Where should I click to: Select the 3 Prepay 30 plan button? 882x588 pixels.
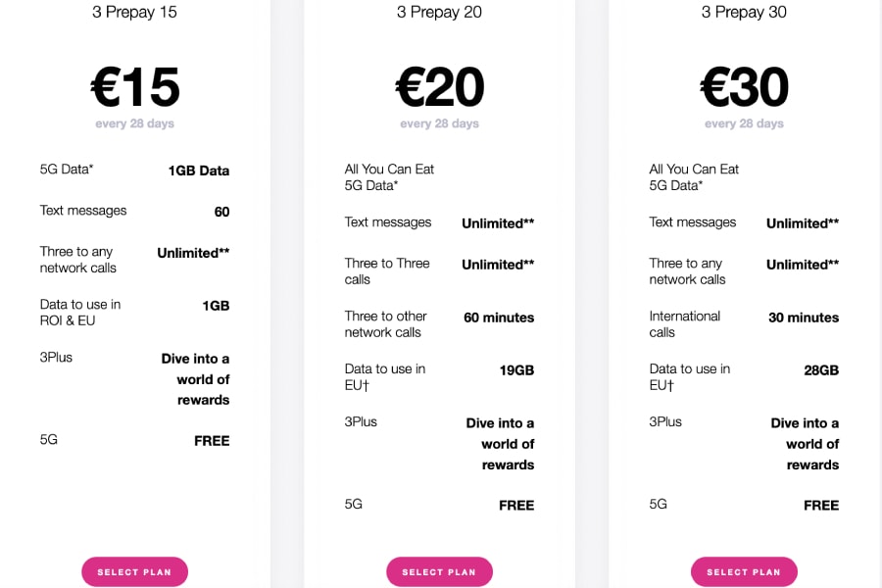point(744,571)
